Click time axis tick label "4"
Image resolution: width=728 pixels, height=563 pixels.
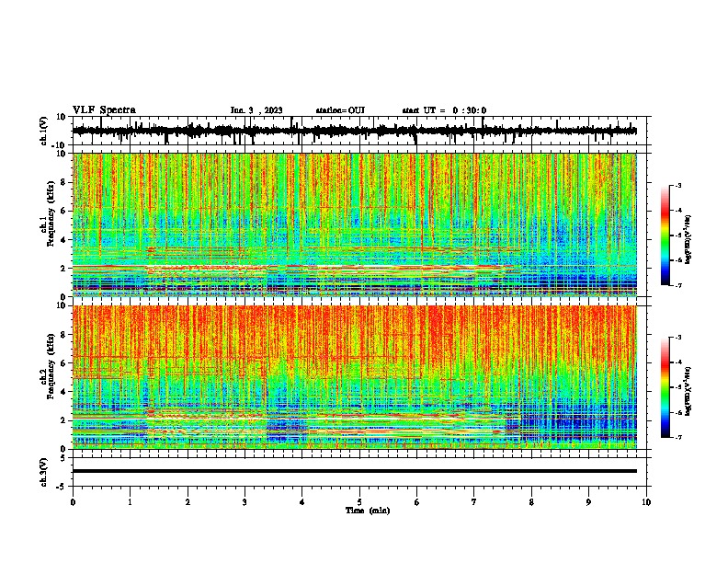click(x=302, y=502)
